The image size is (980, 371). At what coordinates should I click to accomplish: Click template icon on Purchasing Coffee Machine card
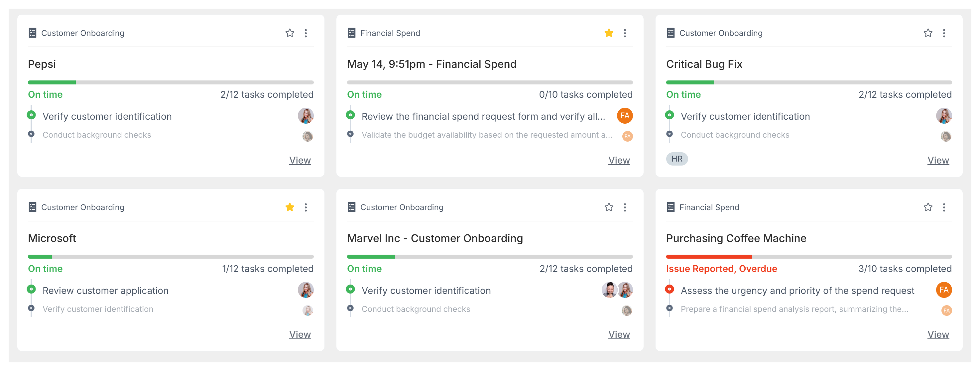pos(670,207)
